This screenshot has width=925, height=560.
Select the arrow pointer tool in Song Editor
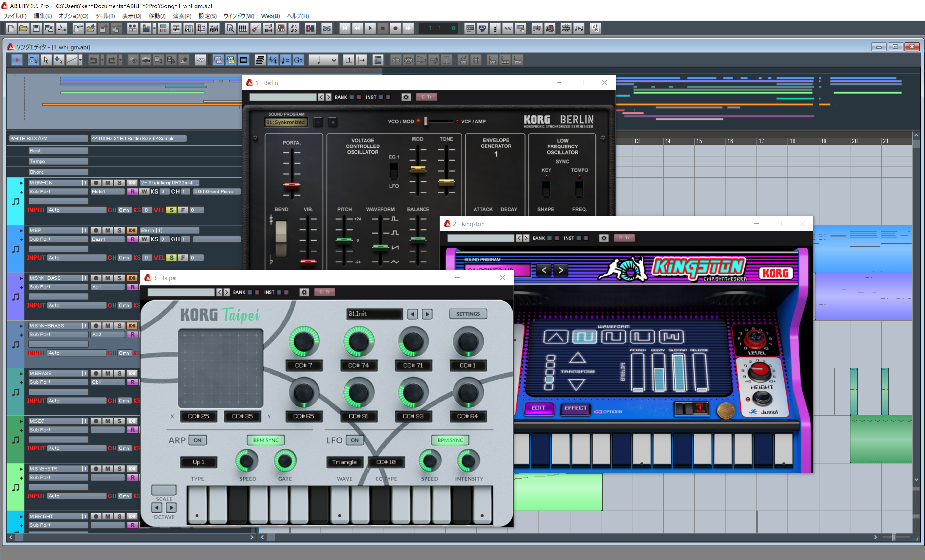click(x=46, y=60)
